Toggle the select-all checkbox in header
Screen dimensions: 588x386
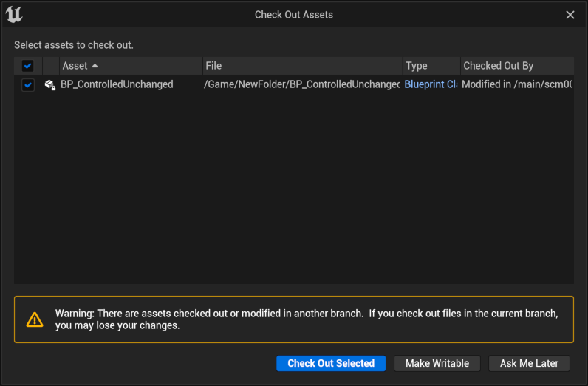(x=28, y=66)
